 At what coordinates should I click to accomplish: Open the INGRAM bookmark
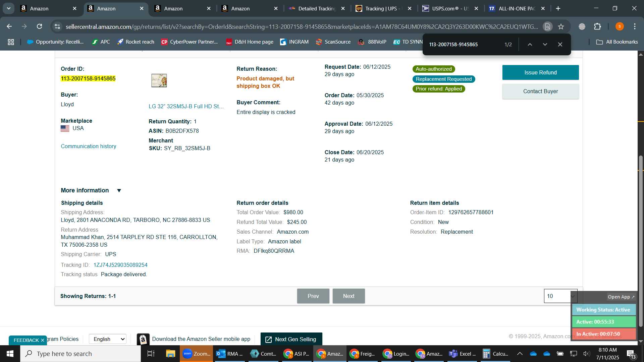(294, 42)
